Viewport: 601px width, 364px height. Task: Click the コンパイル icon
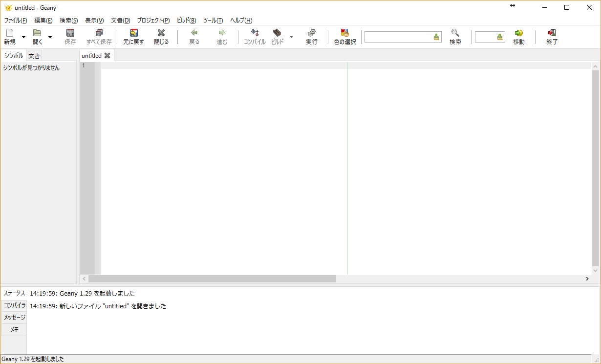click(255, 33)
